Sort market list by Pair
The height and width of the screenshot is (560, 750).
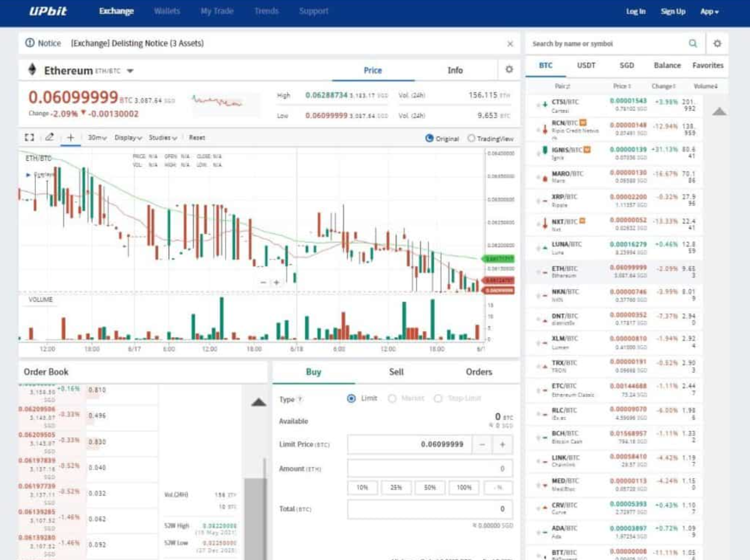point(562,86)
